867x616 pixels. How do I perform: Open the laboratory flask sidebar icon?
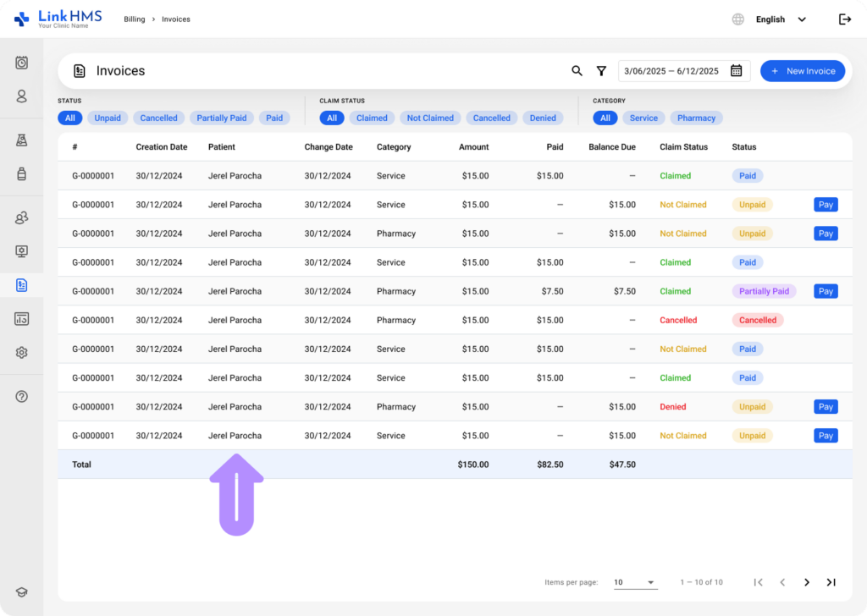(x=21, y=140)
